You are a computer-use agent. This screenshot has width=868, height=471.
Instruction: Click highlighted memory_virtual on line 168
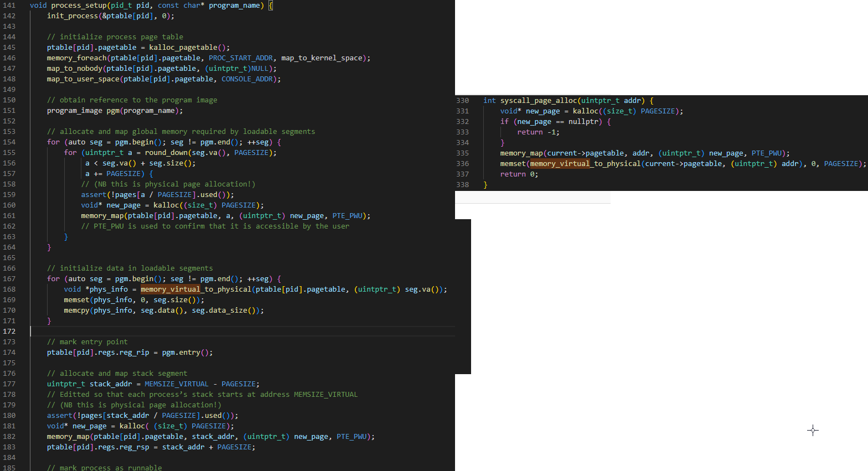(170, 289)
